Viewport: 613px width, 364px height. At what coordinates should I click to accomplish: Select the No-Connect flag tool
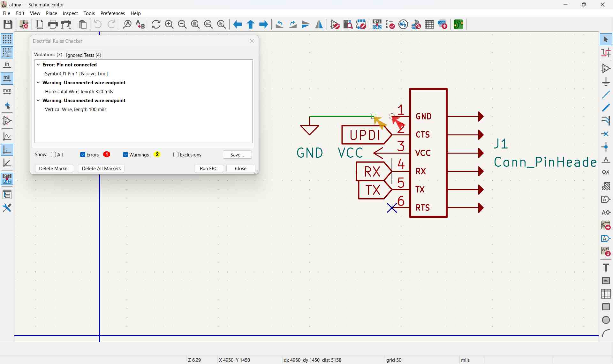coord(606,134)
